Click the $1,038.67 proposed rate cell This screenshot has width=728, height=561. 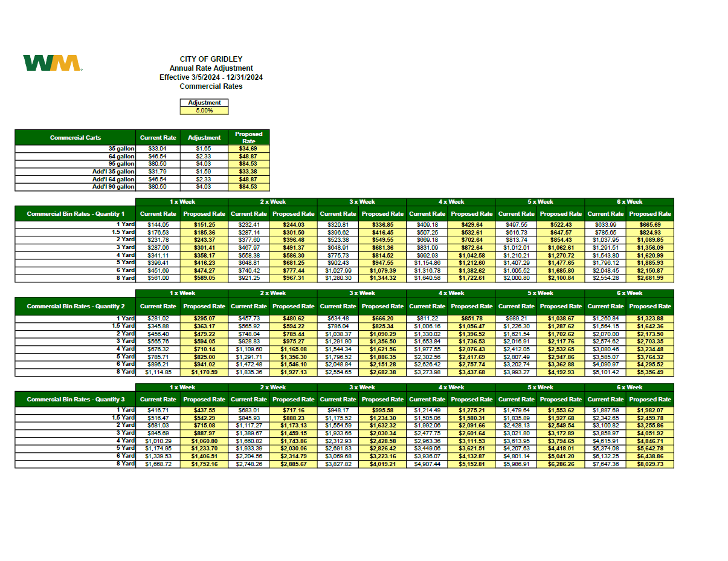561,319
